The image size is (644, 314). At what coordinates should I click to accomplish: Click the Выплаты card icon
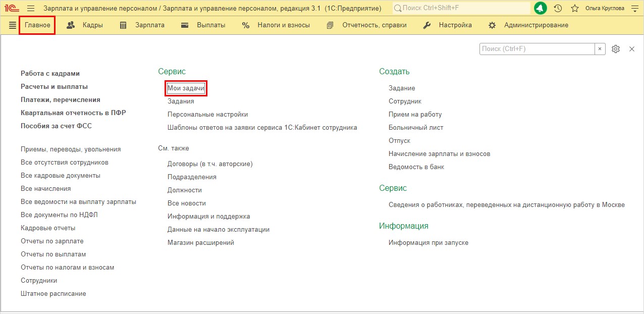coord(185,25)
